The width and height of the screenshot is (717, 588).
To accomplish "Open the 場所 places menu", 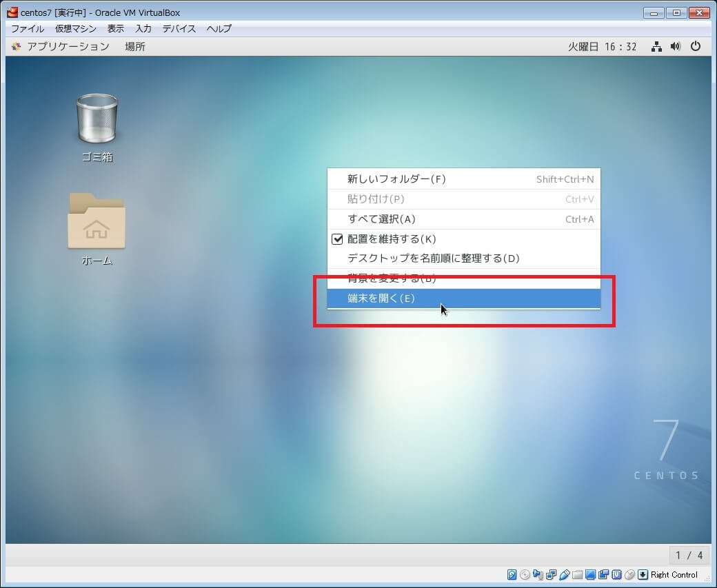I will [135, 47].
